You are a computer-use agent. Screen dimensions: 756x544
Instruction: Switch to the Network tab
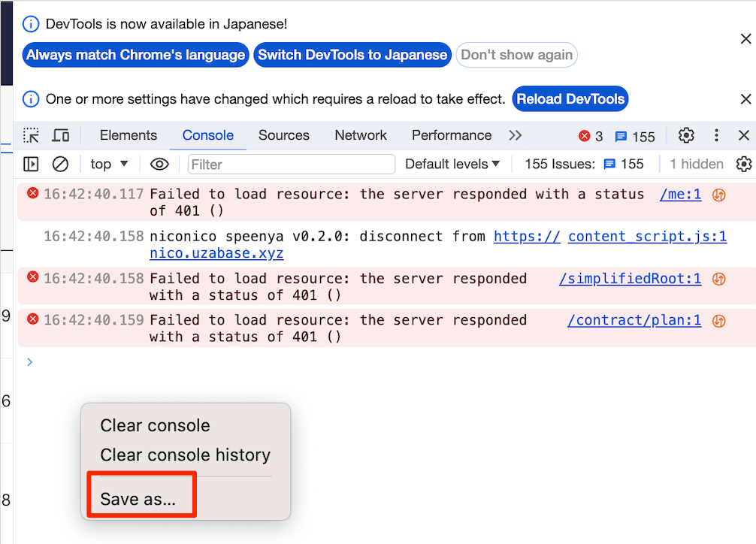[x=361, y=135]
